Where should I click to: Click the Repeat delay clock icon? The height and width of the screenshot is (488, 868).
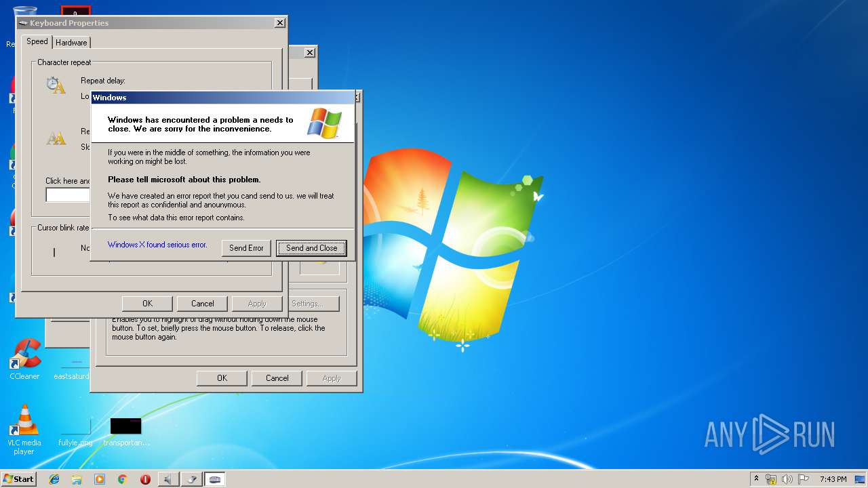[x=56, y=86]
